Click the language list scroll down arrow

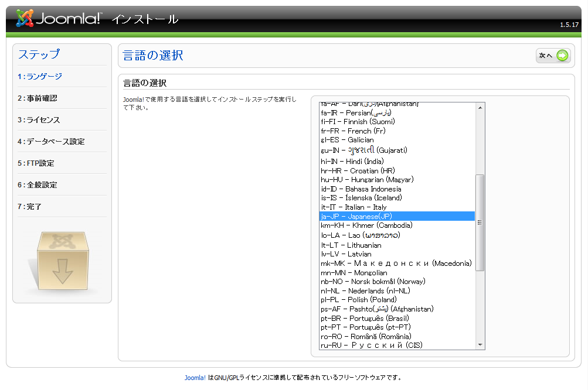[x=480, y=345]
